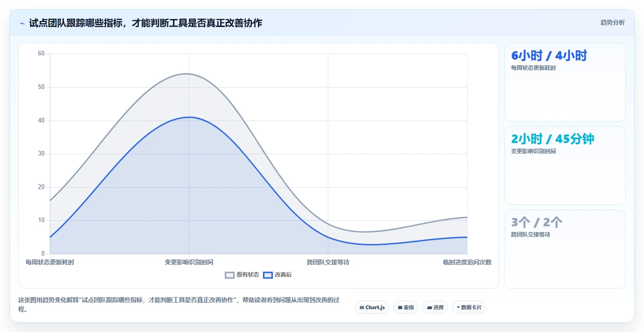Select the Chart.js tag button
The image size is (644, 332).
pos(372,307)
